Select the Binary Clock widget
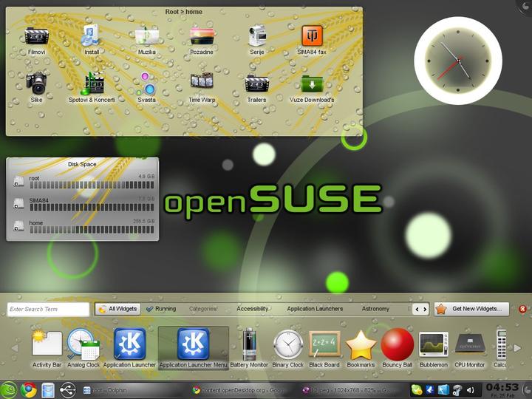 [x=287, y=348]
